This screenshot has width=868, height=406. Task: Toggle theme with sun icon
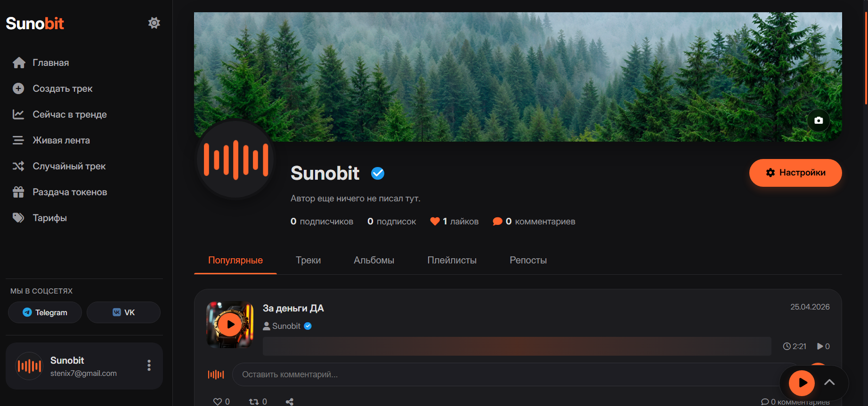[154, 23]
